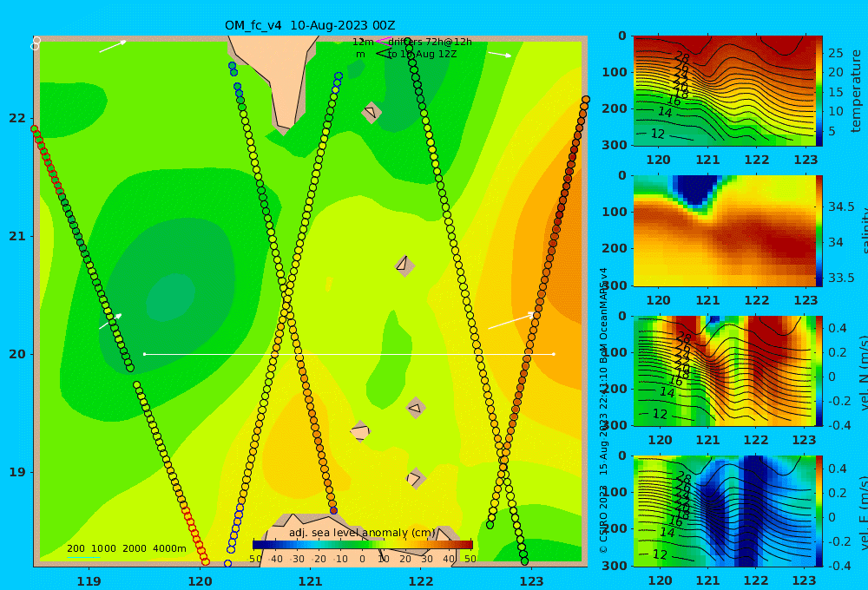The height and width of the screenshot is (590, 868).
Task: Click latitude tick label 19 on map
Action: click(x=17, y=472)
